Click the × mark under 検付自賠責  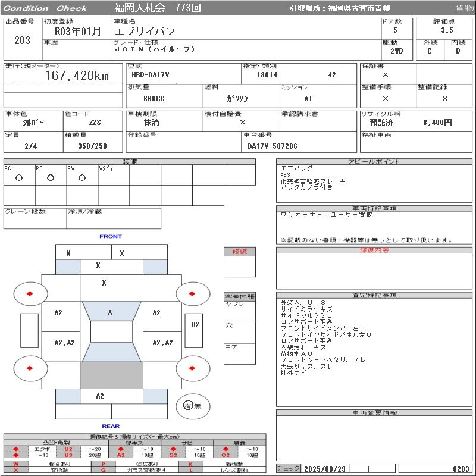point(243,123)
